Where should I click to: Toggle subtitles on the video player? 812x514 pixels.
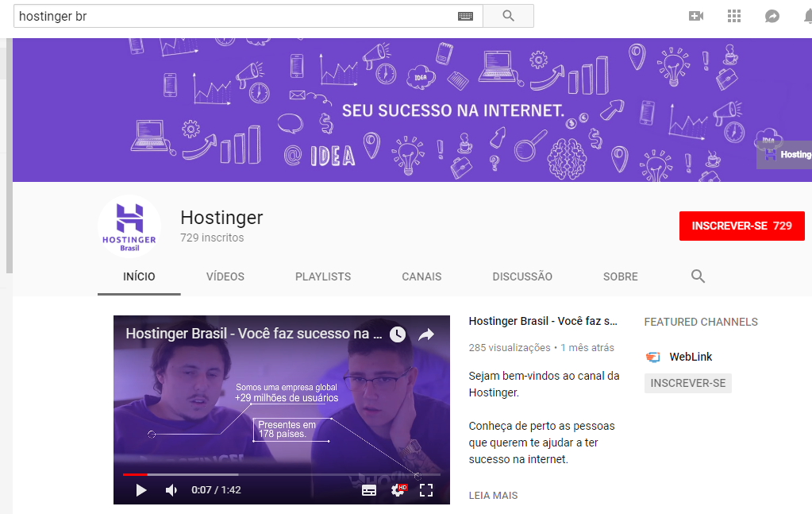pyautogui.click(x=369, y=490)
